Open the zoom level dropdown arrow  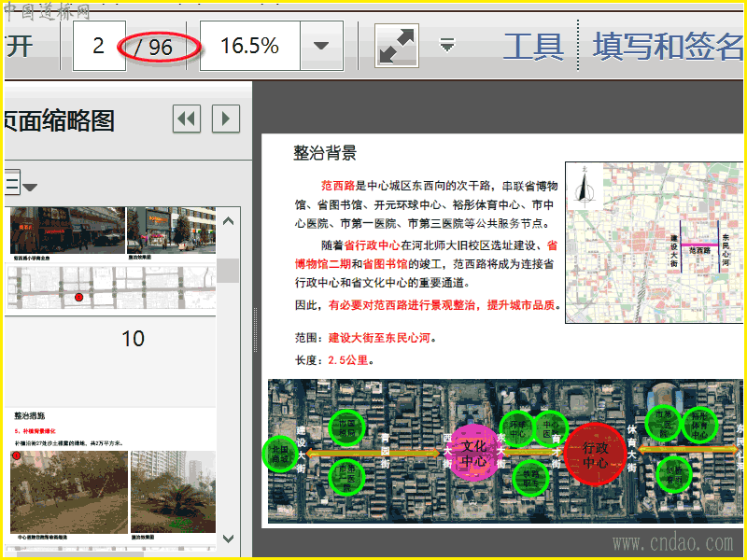click(321, 46)
